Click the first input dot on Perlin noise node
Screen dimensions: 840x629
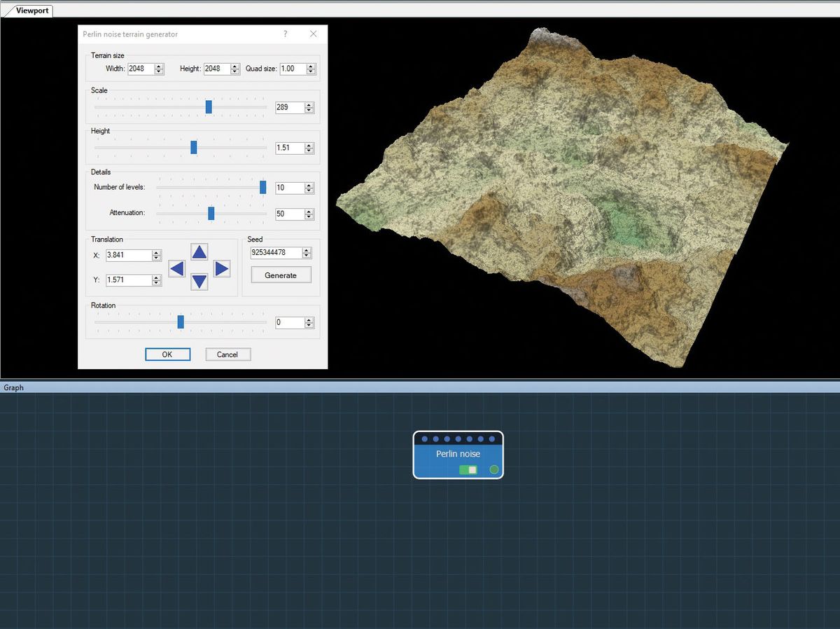(425, 439)
